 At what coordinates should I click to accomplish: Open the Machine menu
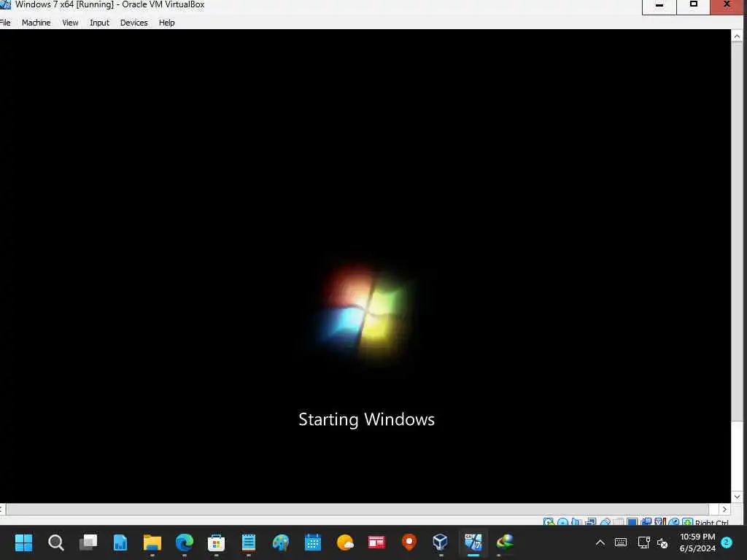[36, 23]
